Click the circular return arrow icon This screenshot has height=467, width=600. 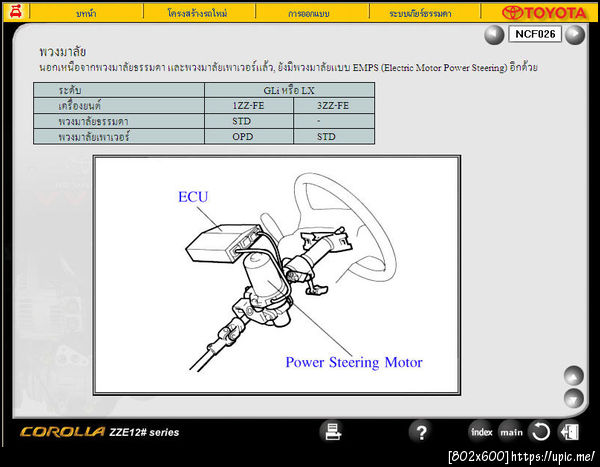tap(540, 432)
